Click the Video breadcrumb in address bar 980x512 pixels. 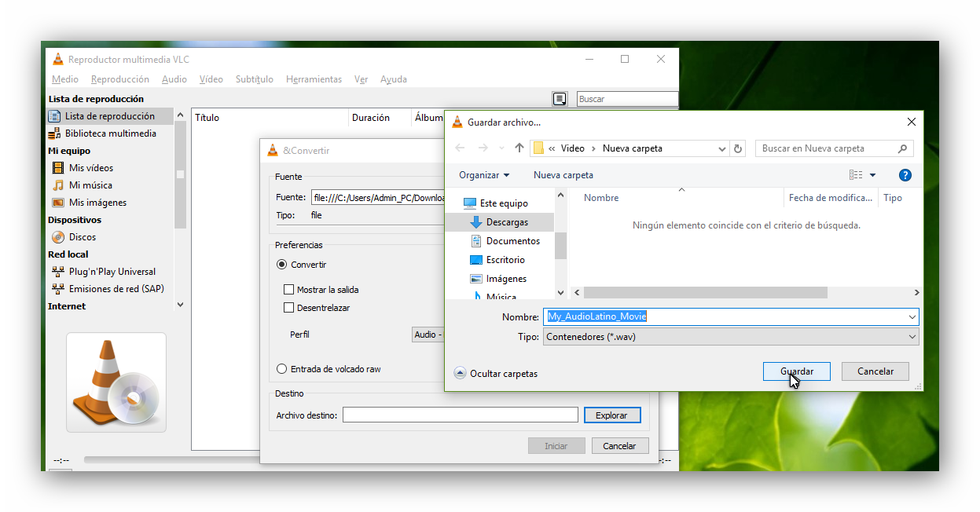[572, 148]
